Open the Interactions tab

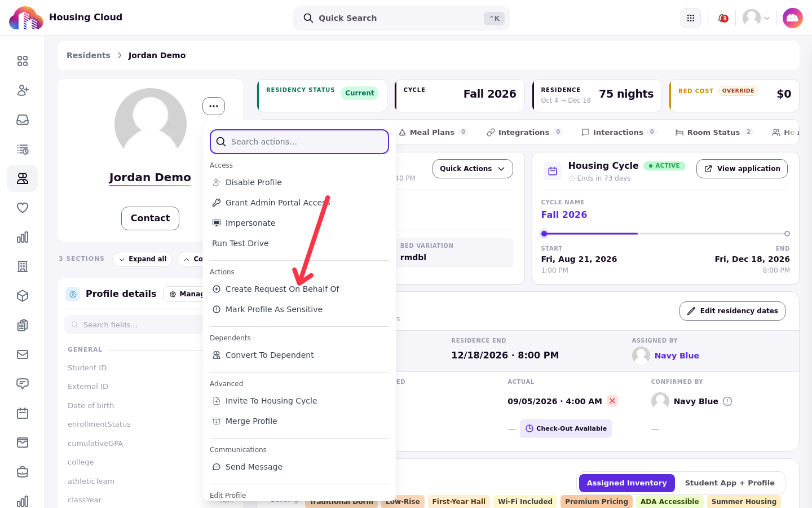point(619,132)
